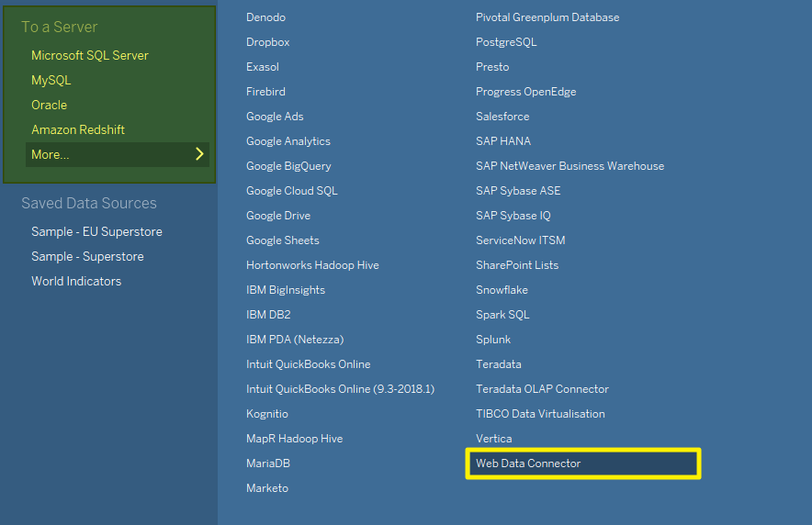The image size is (812, 525).
Task: Select Microsoft SQL Server connector
Action: [90, 55]
